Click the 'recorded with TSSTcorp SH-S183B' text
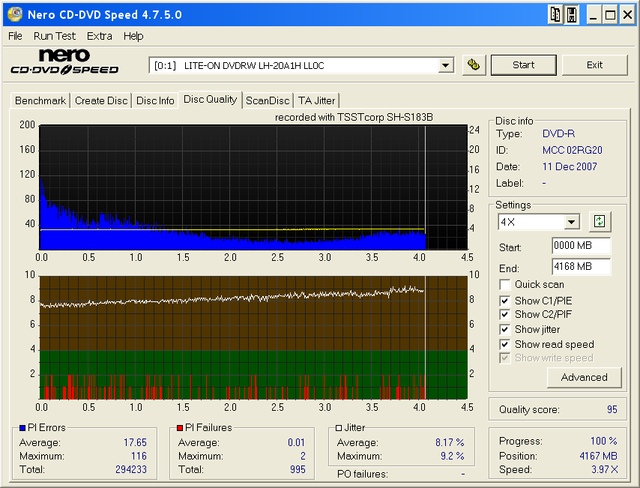Screen dimensions: 640x488 click(354, 118)
